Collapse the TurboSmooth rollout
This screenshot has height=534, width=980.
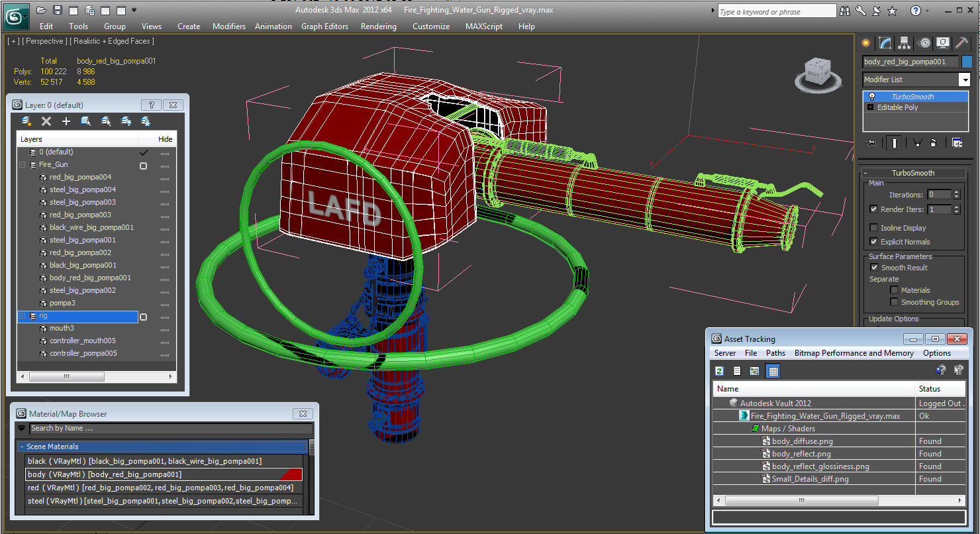click(867, 173)
